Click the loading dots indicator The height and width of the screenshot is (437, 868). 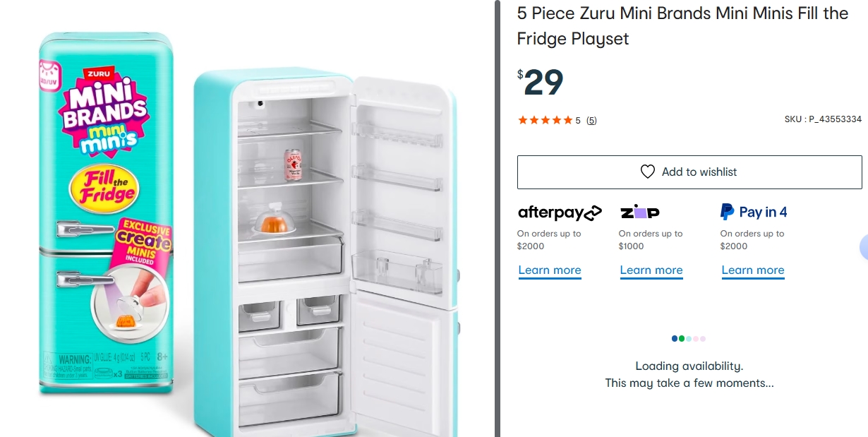click(x=689, y=339)
